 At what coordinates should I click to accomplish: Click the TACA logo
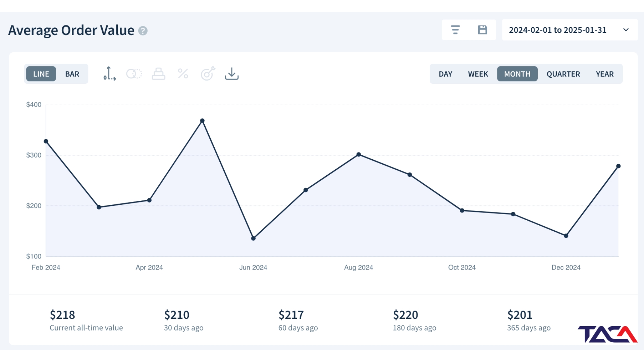point(607,334)
